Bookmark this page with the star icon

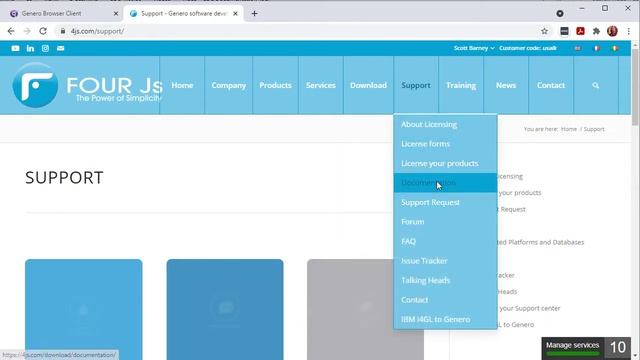(x=544, y=31)
